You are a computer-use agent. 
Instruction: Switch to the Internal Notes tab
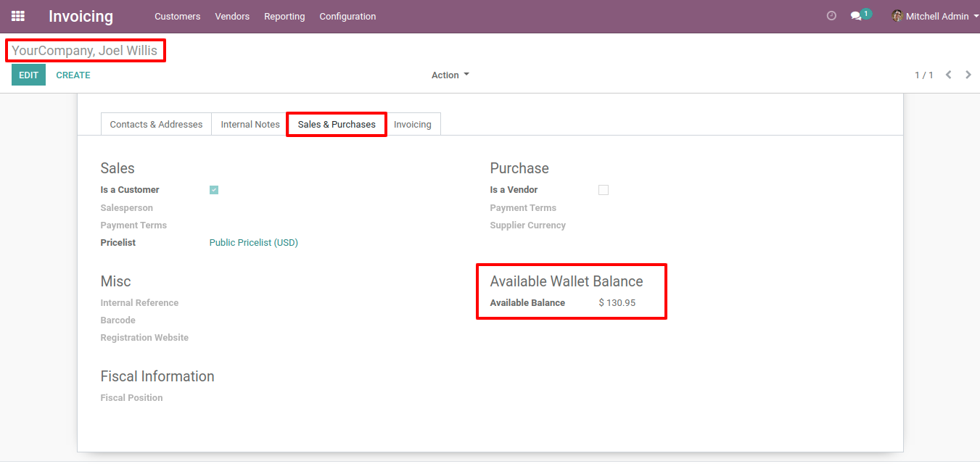click(x=250, y=125)
